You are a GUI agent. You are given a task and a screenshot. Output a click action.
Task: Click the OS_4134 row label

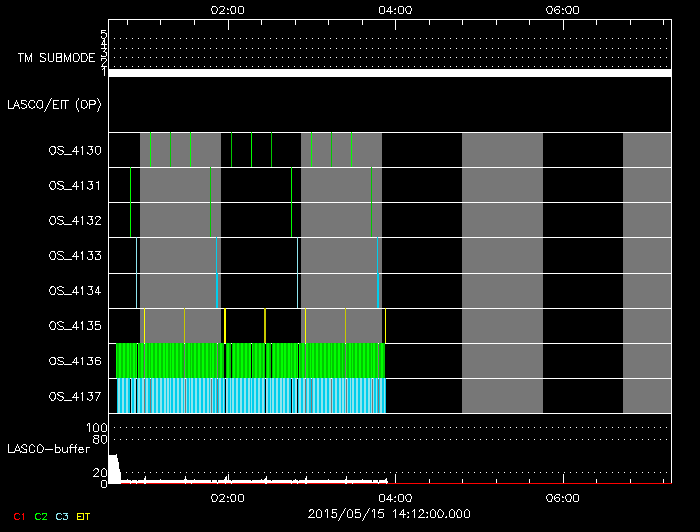tap(75, 291)
